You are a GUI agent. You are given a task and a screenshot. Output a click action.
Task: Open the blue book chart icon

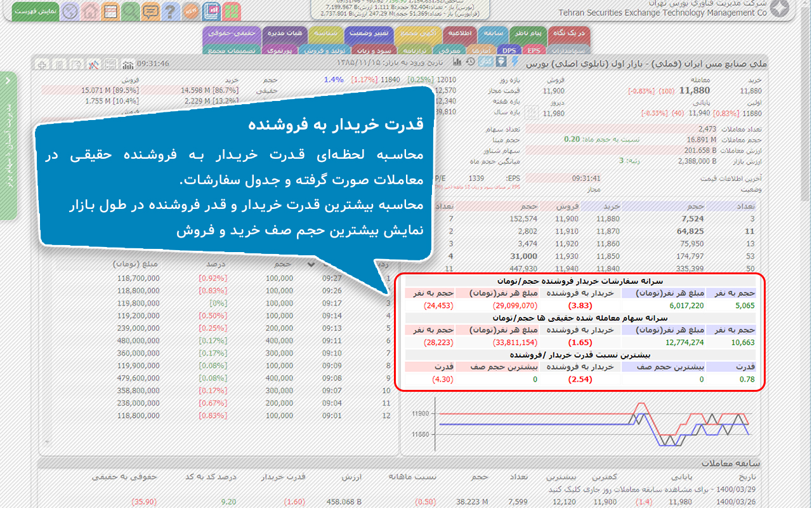212,11
